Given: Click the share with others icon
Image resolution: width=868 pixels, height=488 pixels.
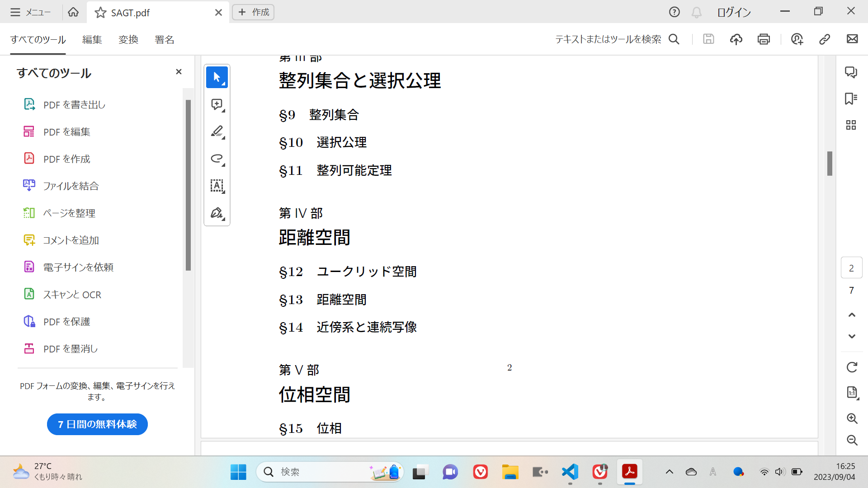Looking at the screenshot, I should pyautogui.click(x=797, y=39).
